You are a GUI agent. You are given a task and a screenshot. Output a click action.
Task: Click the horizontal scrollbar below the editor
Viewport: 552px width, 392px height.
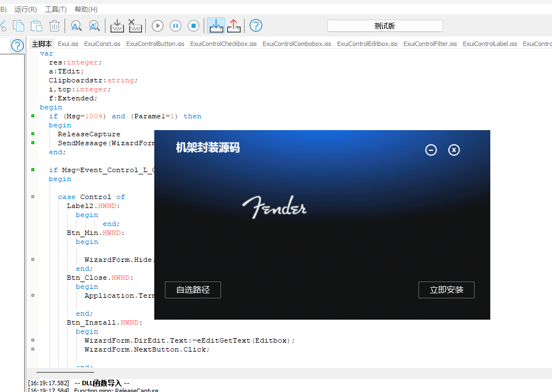coord(65,371)
